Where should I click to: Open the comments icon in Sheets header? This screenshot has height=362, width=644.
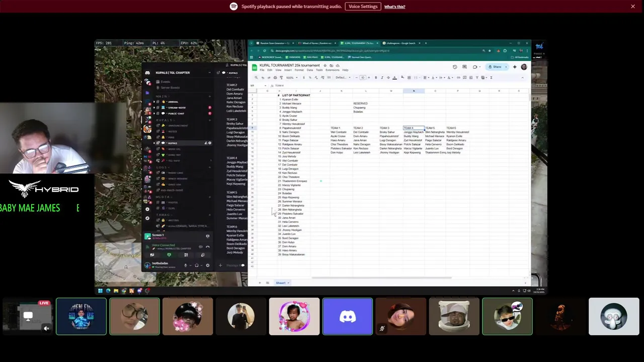coord(464,67)
